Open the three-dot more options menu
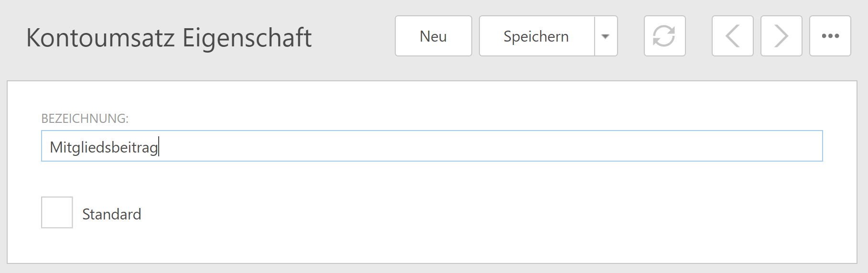Viewport: 868px width, 273px height. 830,36
